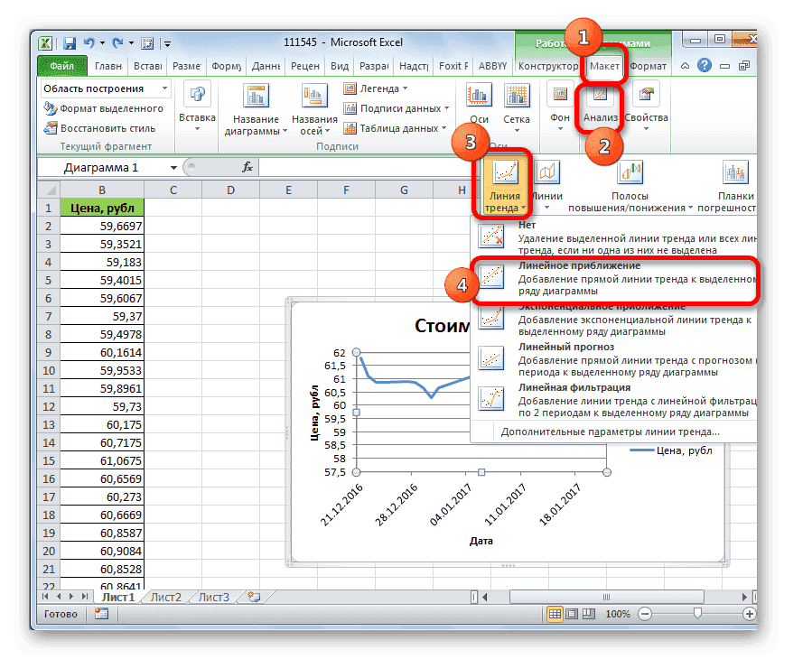812x659 pixels.
Task: Save the workbook via Quick Access toolbar
Action: pyautogui.click(x=69, y=42)
